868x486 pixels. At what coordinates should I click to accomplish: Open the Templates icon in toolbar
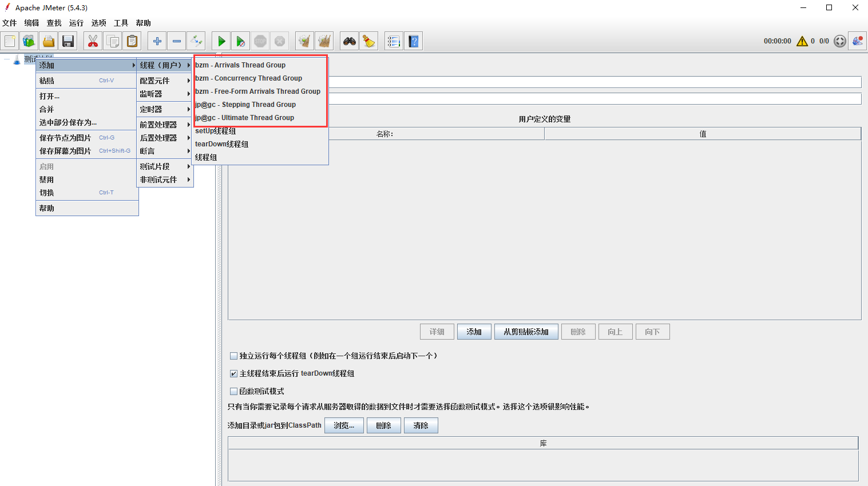(x=29, y=41)
